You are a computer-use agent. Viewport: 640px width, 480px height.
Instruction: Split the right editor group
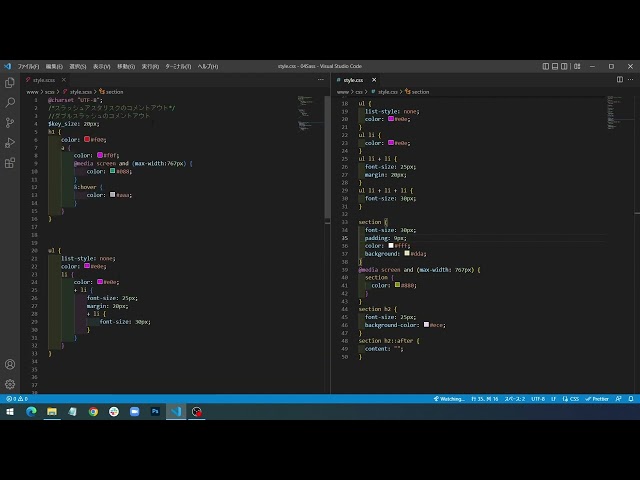click(620, 80)
